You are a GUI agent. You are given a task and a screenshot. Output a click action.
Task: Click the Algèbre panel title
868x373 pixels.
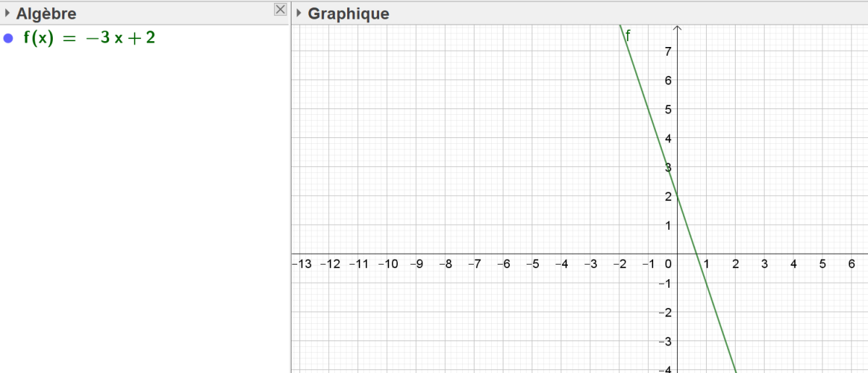point(46,13)
